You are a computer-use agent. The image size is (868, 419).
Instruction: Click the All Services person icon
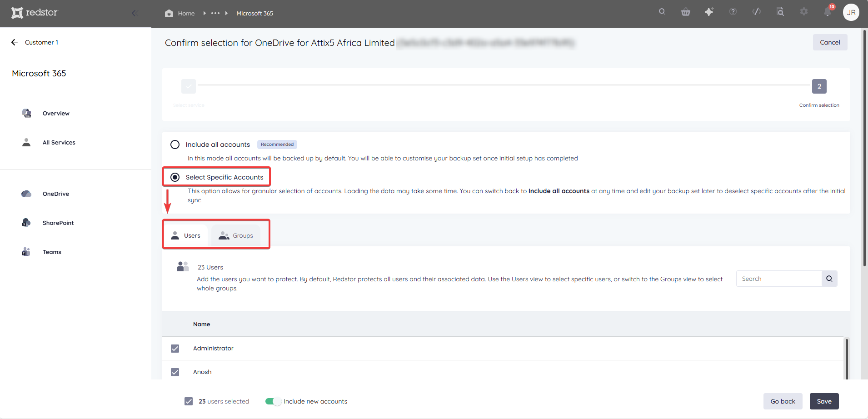[26, 142]
